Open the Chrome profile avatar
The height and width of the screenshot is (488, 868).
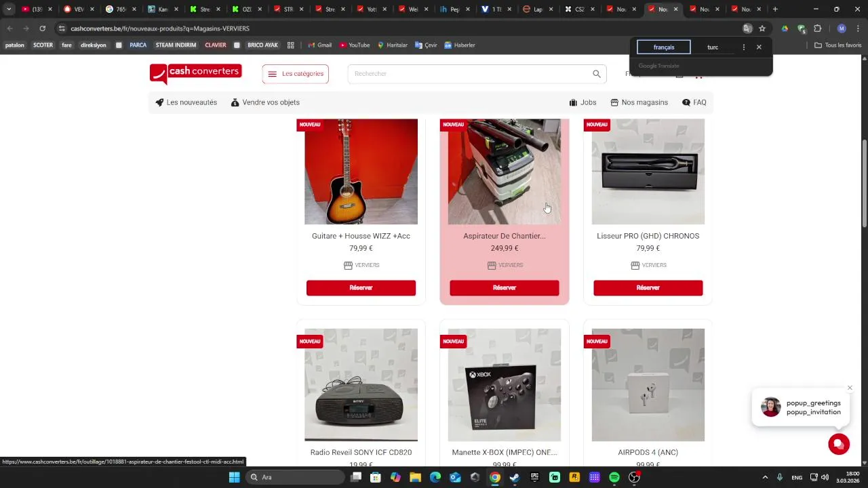pos(842,28)
